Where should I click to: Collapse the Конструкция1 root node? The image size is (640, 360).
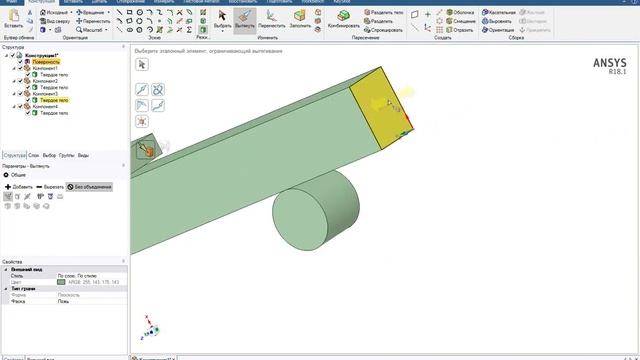tap(6, 55)
